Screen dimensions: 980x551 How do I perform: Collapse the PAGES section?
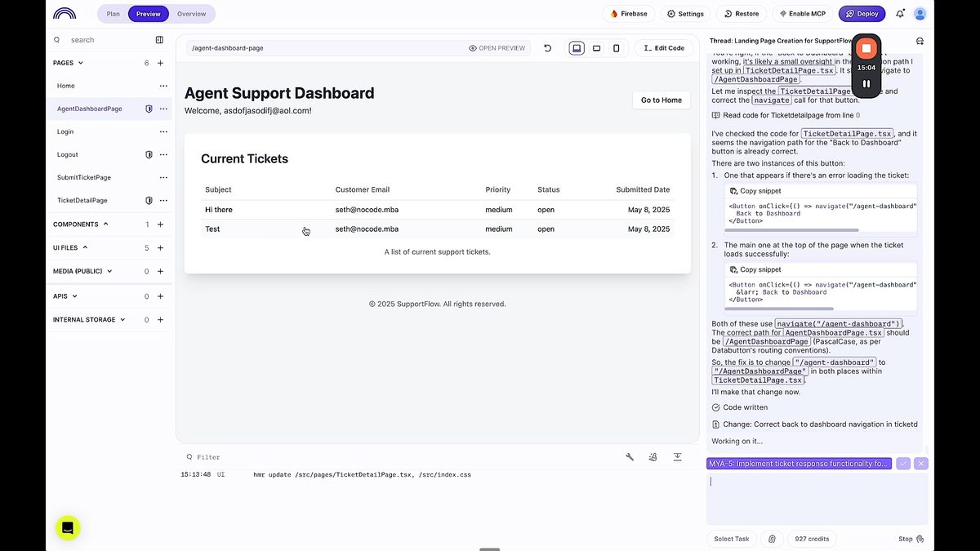69,63
